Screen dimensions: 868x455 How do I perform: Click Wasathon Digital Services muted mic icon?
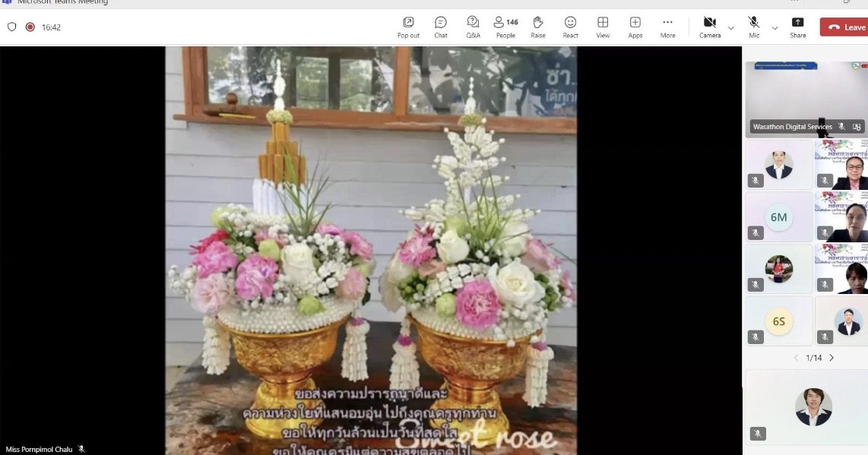pos(841,127)
